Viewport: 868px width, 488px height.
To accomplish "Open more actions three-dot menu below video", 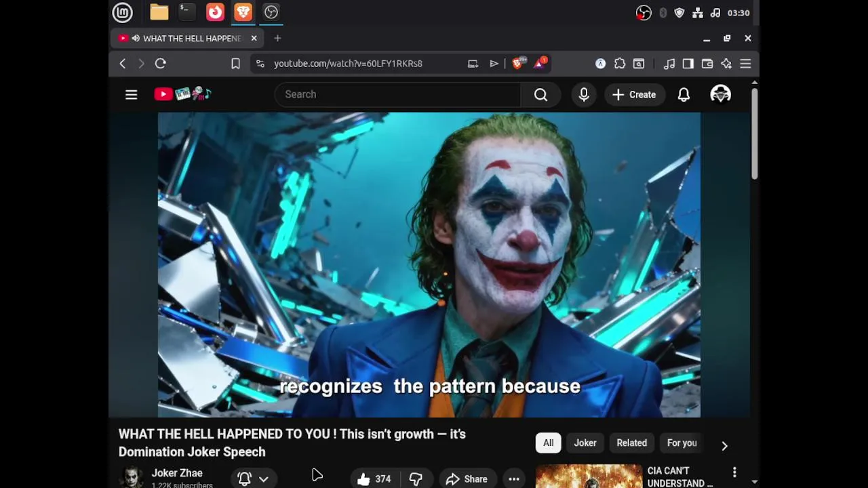I will tap(514, 479).
